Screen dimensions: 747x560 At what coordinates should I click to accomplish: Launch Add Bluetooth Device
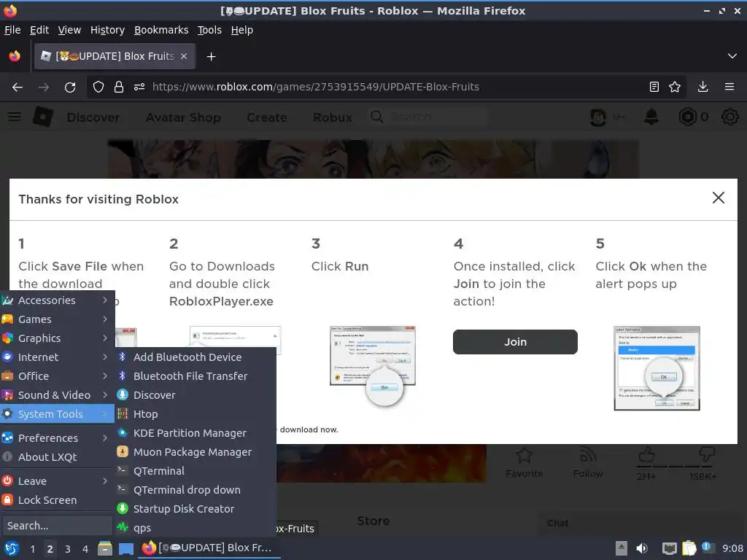coord(196,357)
